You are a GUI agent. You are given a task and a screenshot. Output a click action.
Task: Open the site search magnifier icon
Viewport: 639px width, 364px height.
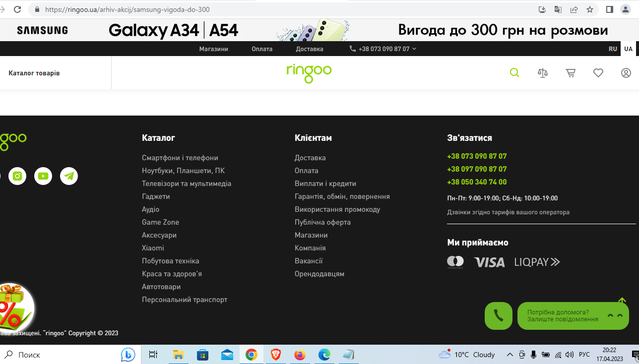coord(514,73)
